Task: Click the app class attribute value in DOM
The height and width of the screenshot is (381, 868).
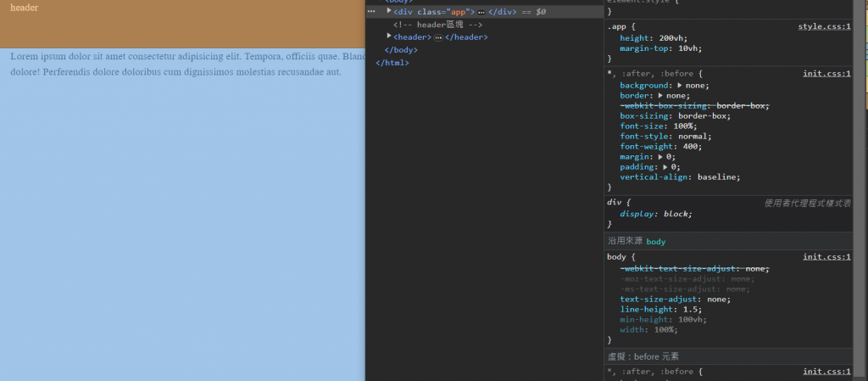Action: 459,12
